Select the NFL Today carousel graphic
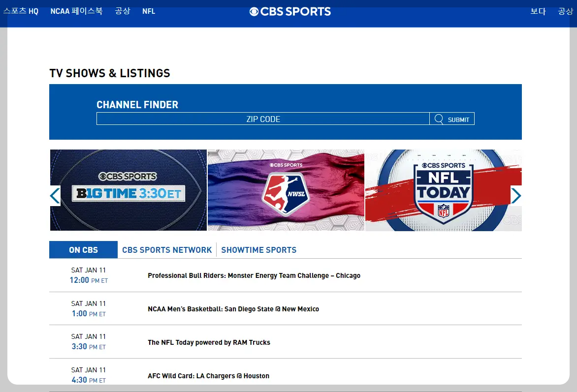 coord(443,190)
